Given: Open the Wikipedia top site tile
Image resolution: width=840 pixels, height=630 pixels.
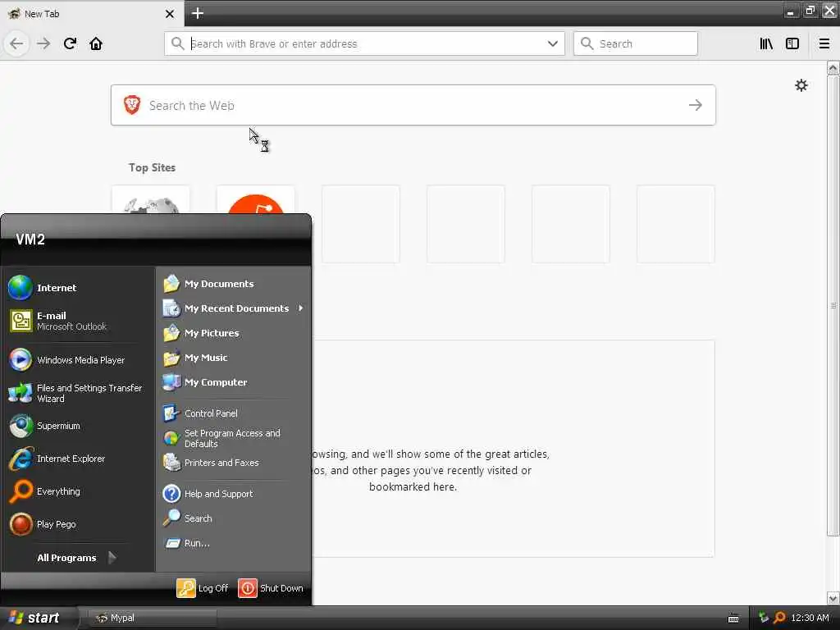Looking at the screenshot, I should [151, 201].
